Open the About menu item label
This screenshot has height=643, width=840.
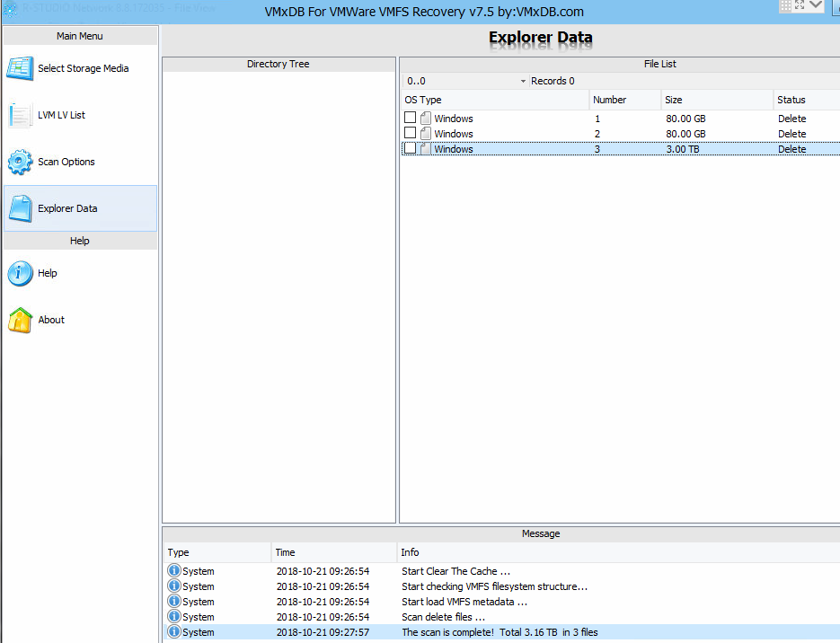51,320
